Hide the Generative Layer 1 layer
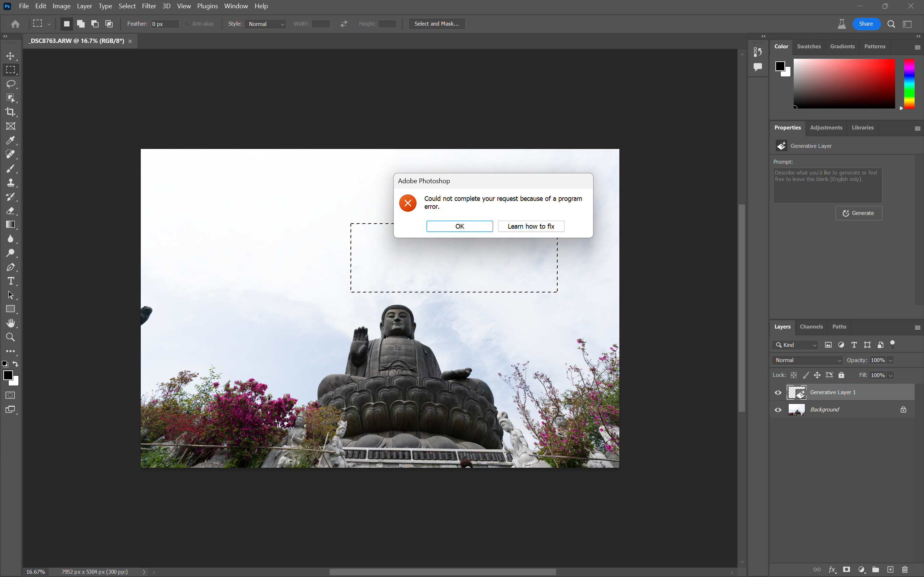Viewport: 924px width, 577px height. 778,392
